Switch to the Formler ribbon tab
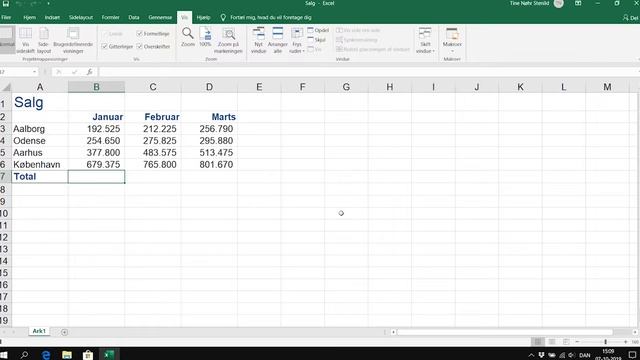640x360 pixels. pyautogui.click(x=111, y=18)
